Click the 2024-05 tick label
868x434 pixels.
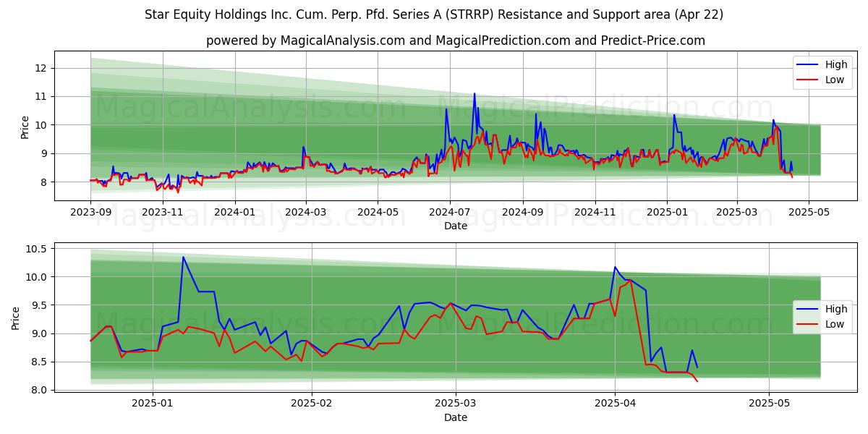coord(378,212)
